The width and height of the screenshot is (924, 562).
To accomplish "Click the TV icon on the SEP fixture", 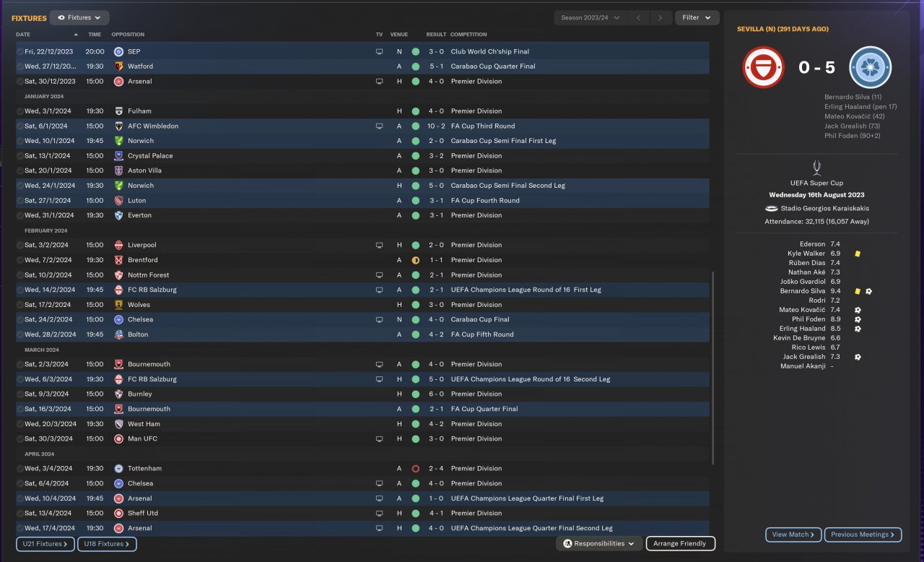I will point(379,52).
